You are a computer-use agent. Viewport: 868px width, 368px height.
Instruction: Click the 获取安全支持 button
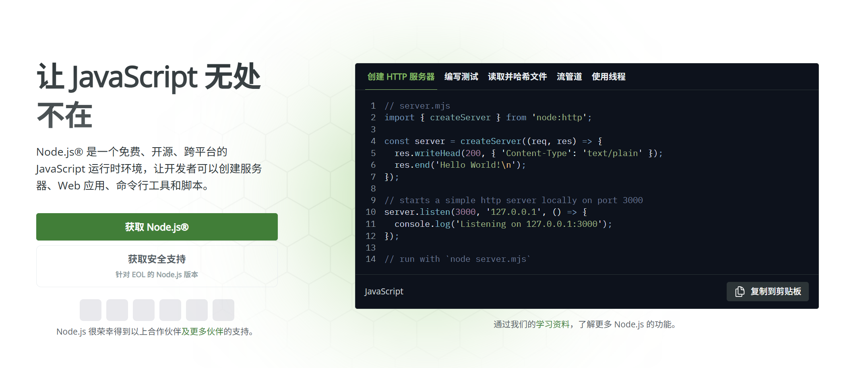(157, 266)
